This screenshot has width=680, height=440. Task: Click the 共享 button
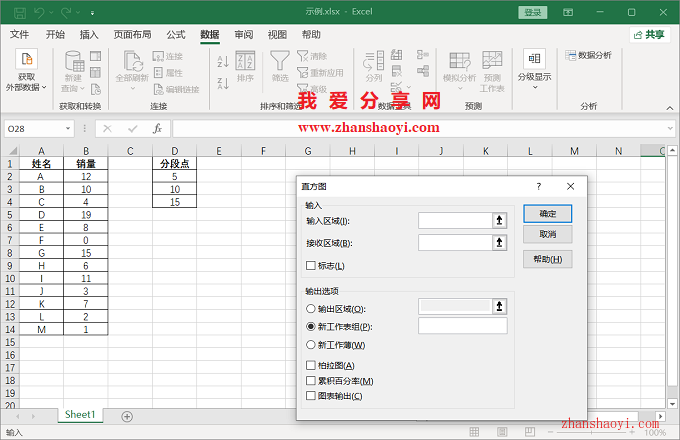click(649, 35)
